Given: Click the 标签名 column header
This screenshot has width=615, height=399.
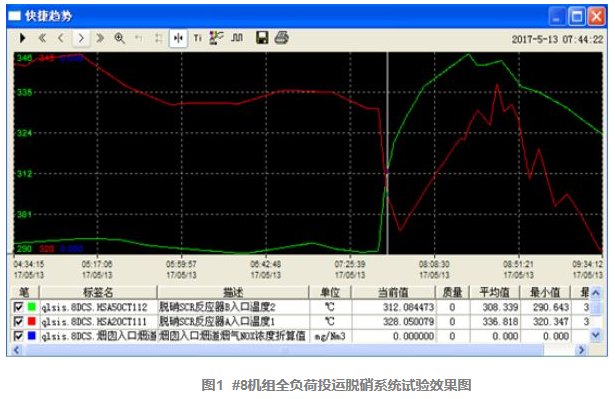Looking at the screenshot, I should click(98, 292).
